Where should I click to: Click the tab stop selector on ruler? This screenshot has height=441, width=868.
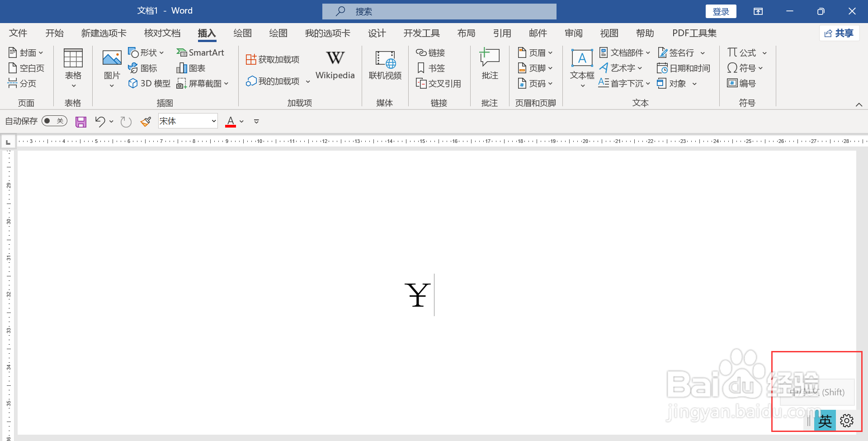[8, 142]
